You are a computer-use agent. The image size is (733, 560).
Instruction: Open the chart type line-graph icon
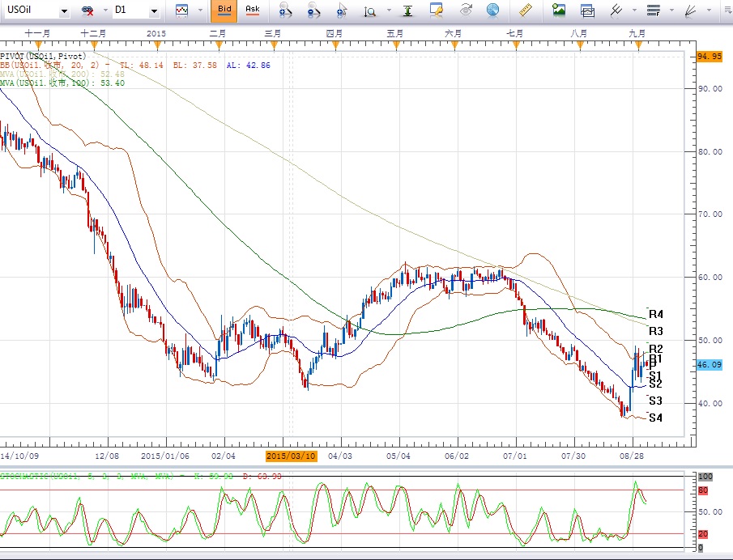(x=181, y=11)
